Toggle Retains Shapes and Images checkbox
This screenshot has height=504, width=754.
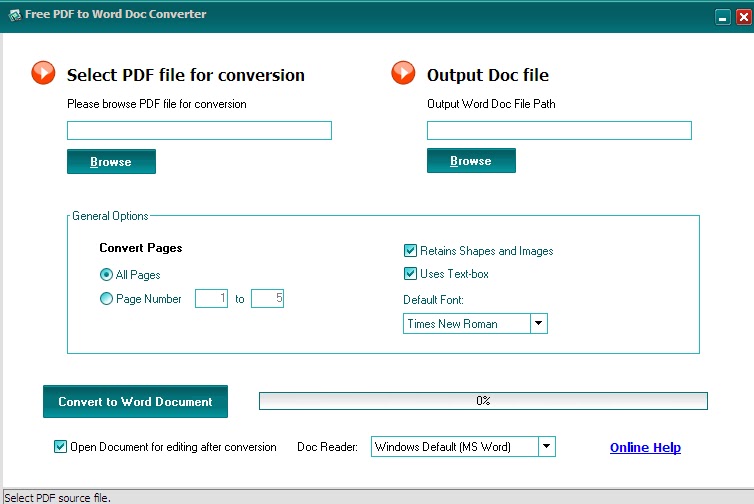410,251
